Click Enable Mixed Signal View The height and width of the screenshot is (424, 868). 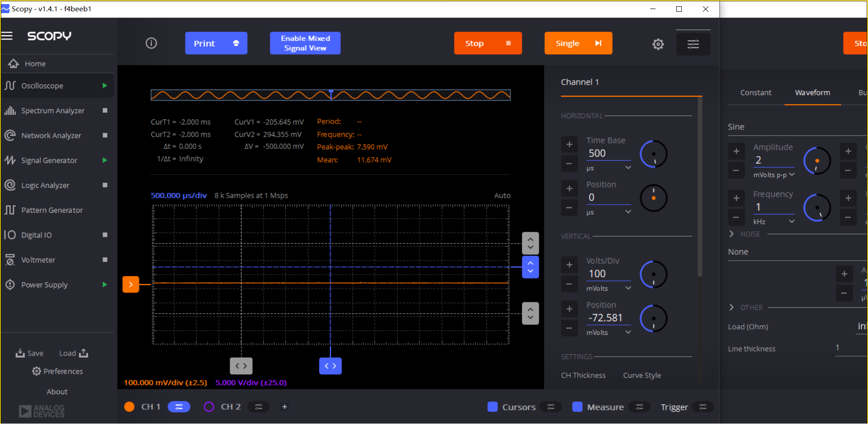tap(305, 43)
